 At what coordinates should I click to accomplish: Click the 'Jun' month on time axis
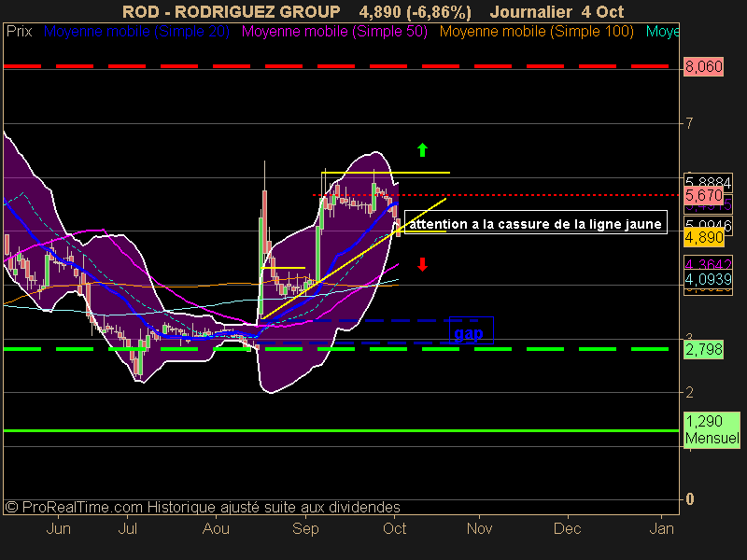[x=58, y=528]
